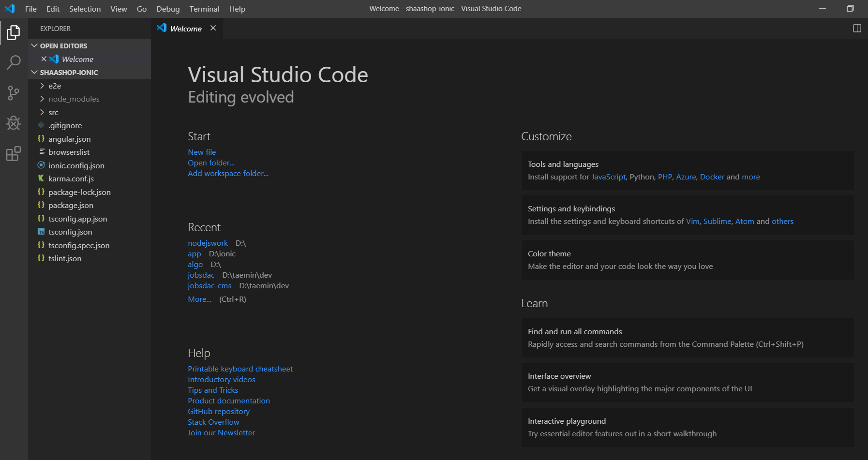
Task: Open Interface overview card
Action: click(688, 382)
